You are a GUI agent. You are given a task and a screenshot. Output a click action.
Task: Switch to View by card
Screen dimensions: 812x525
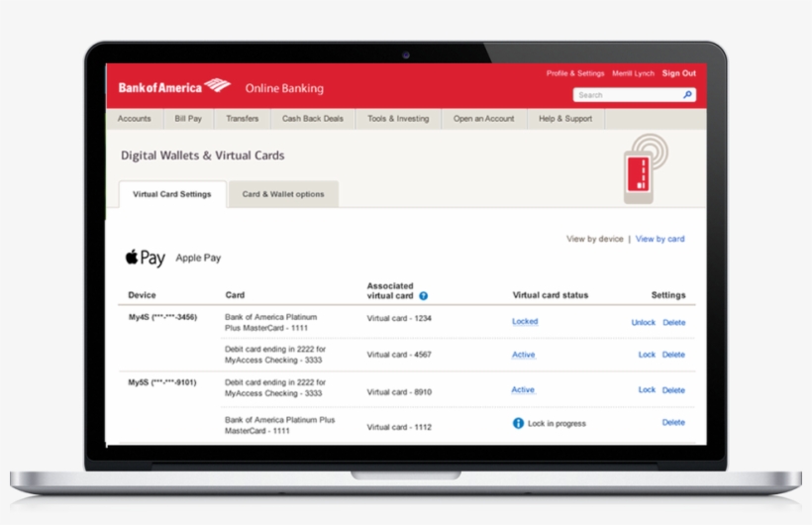660,239
